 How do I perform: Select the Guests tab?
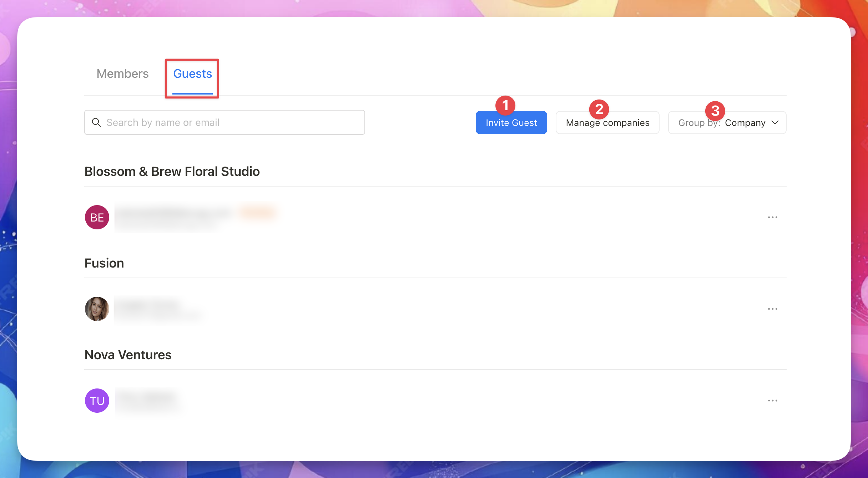tap(192, 74)
